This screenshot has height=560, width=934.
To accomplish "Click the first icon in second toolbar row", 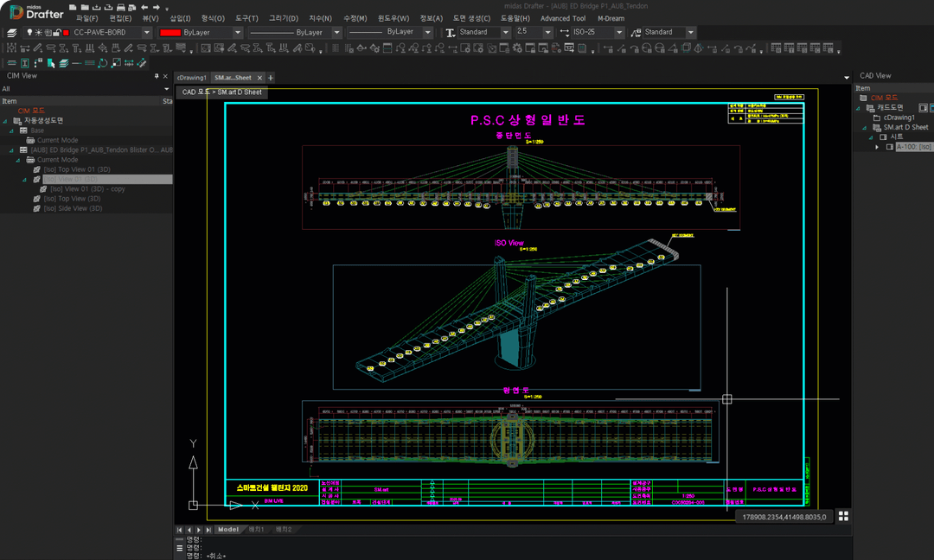I will pos(11,48).
